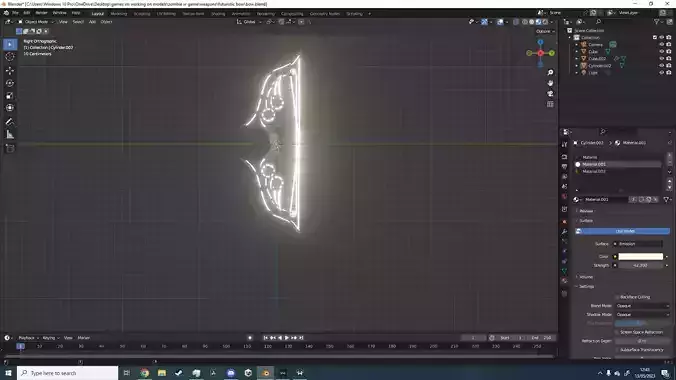Image resolution: width=676 pixels, height=380 pixels.
Task: Open the View Layer properties tab
Action: [564, 177]
